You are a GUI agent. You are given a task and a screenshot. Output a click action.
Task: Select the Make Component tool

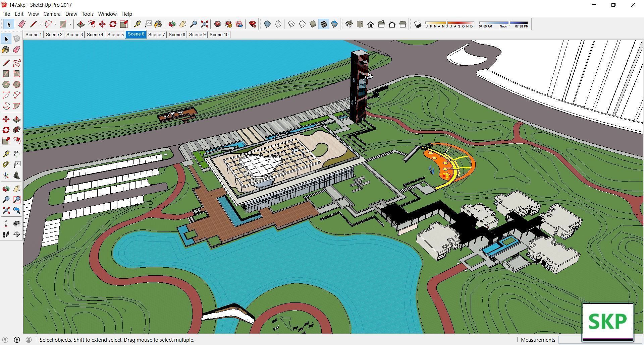point(17,39)
